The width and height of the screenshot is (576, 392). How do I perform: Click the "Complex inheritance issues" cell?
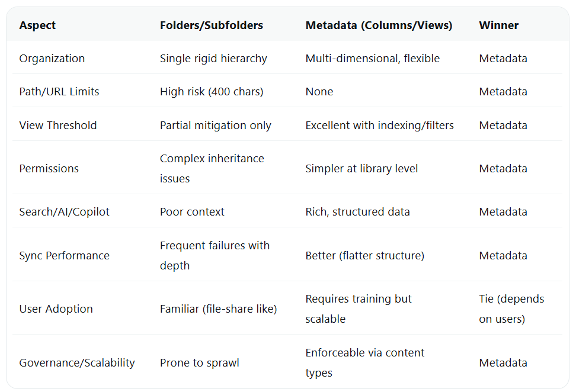point(212,169)
